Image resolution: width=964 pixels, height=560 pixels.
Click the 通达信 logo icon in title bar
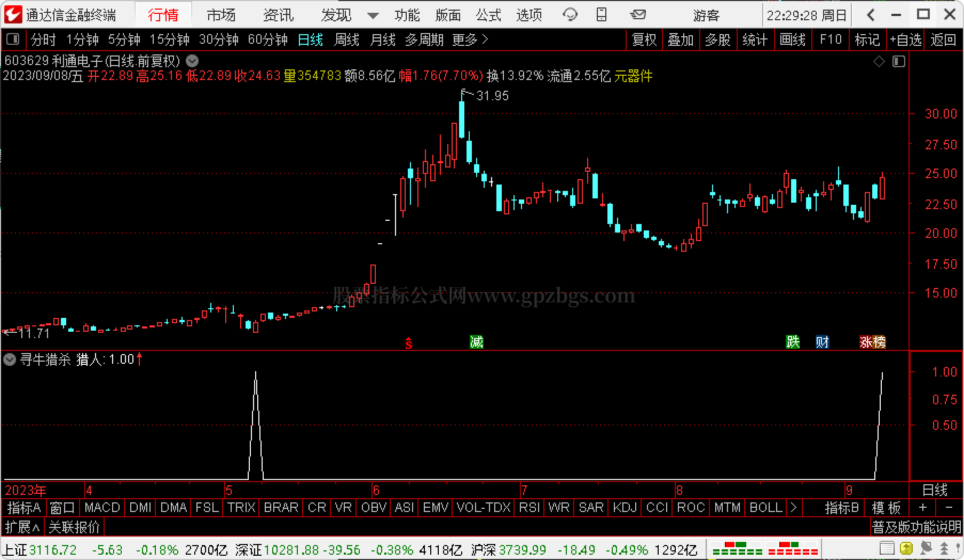[x=13, y=14]
